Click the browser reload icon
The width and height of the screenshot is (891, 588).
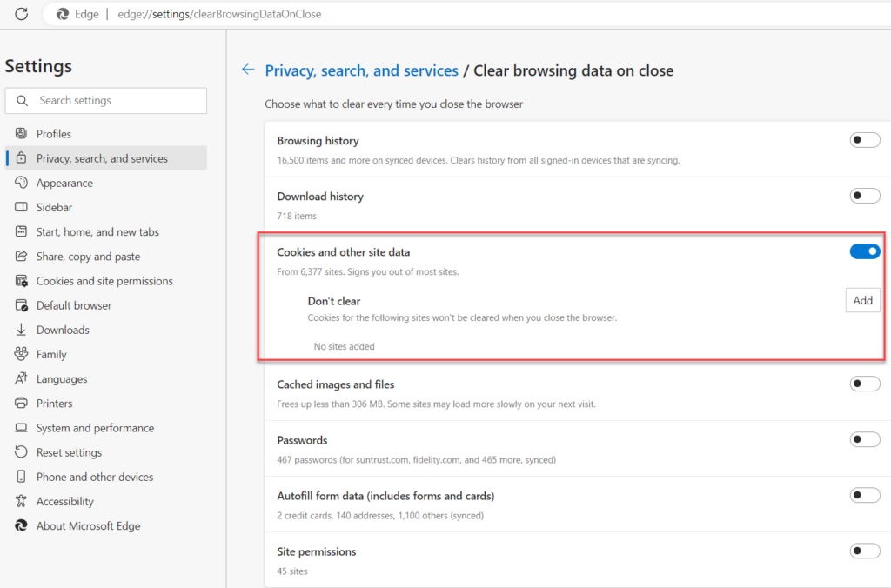point(22,14)
